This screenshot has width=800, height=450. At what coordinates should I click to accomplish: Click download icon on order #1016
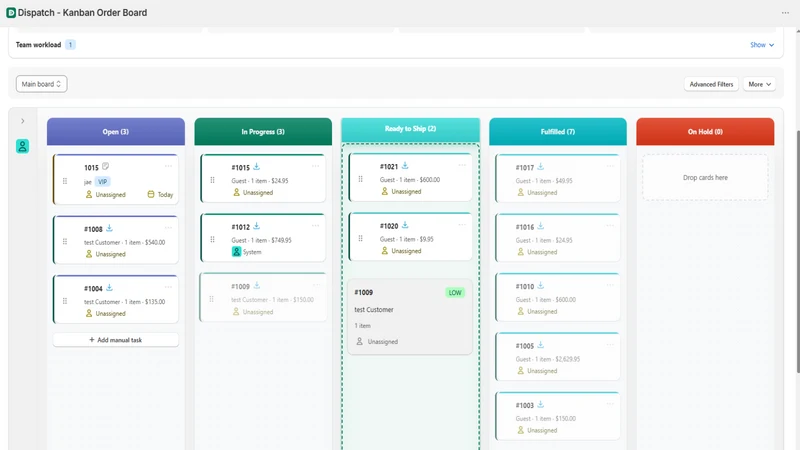coord(540,226)
